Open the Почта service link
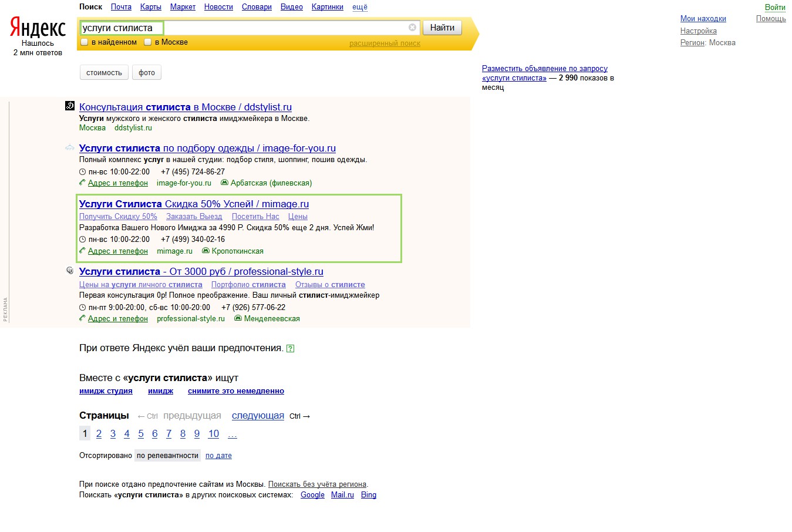This screenshot has height=532, width=792. tap(121, 7)
